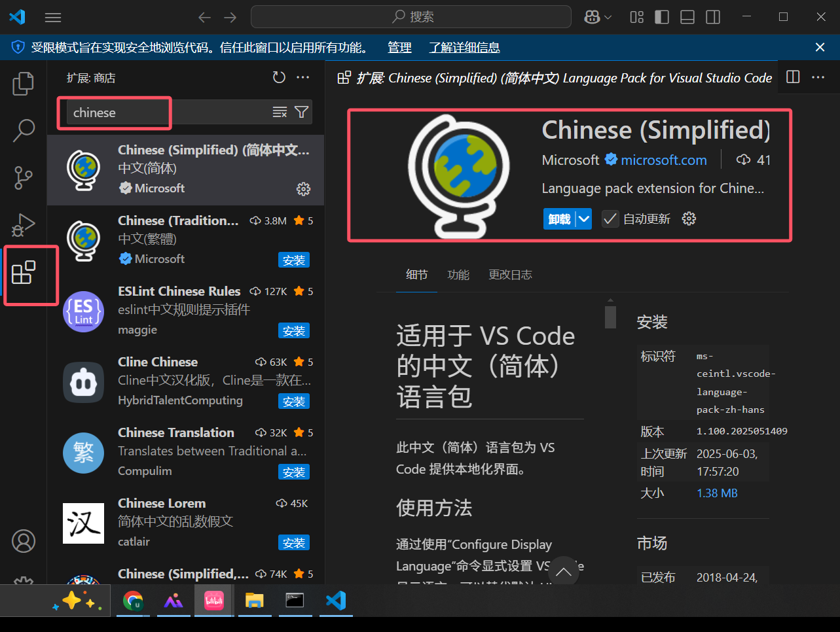Install Chinese (Traditional) extension
Screen dimensions: 840x632
(x=294, y=260)
